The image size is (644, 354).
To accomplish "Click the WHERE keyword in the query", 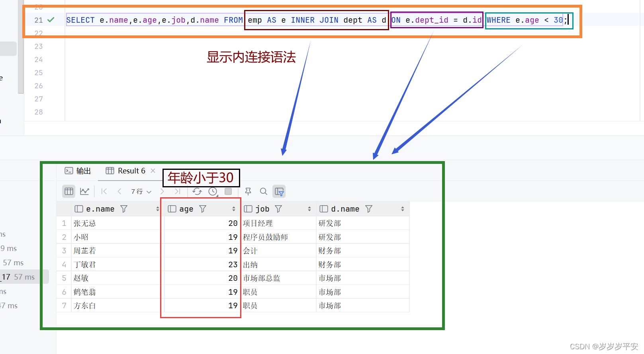I will (498, 20).
